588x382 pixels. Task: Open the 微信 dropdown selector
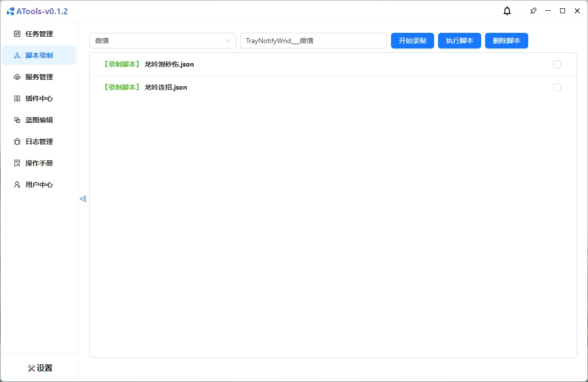(x=162, y=41)
